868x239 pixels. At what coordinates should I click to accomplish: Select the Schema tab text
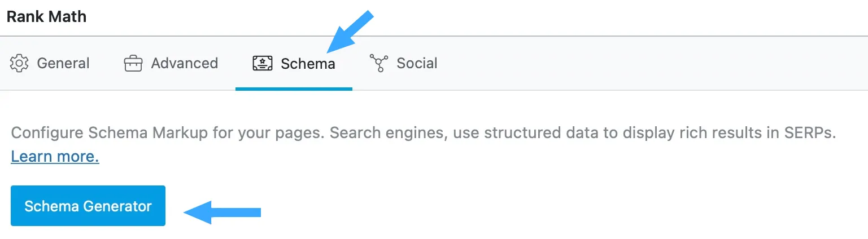click(308, 63)
